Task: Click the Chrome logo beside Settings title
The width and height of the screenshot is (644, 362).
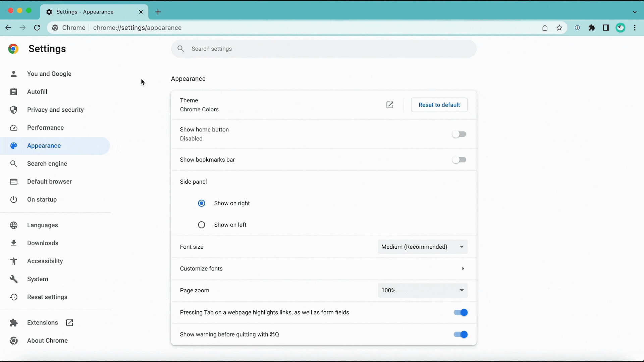Action: (x=13, y=49)
